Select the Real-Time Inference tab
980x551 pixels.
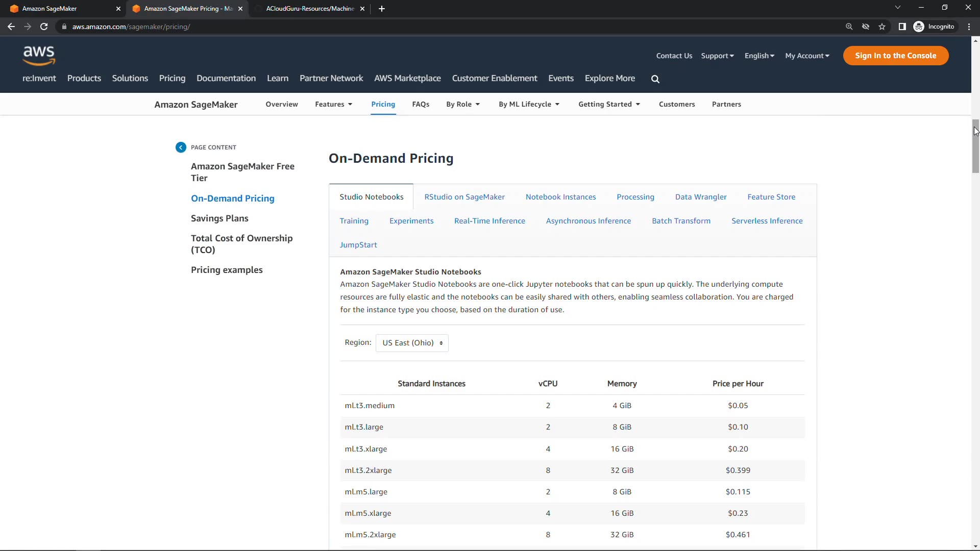(x=489, y=221)
